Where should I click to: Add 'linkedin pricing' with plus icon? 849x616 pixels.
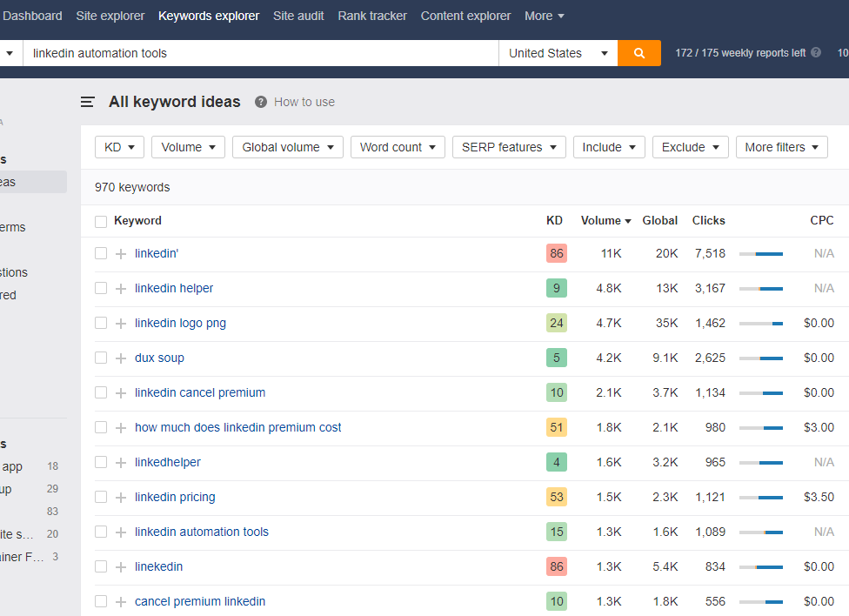[121, 498]
